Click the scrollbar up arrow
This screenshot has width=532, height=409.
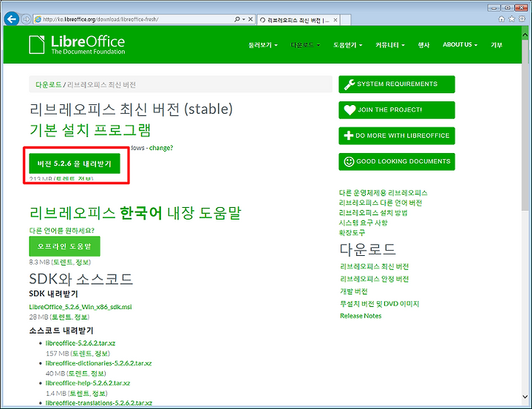point(525,34)
